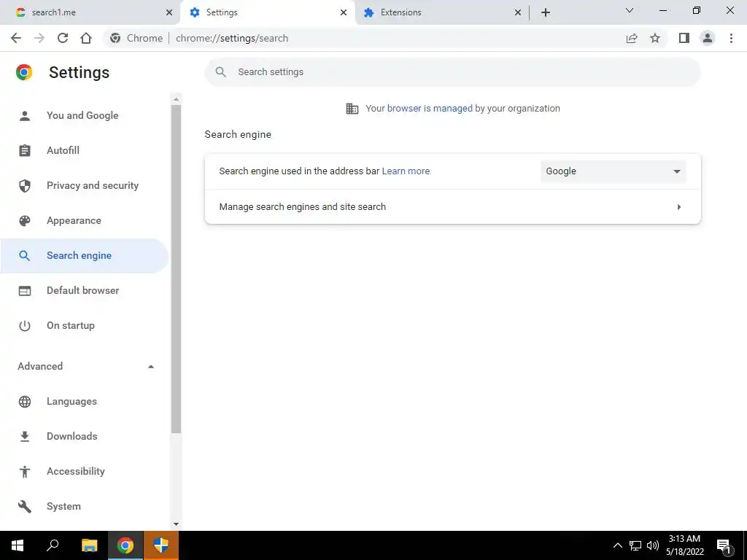Open Windows taskbar search
This screenshot has width=747, height=560.
[53, 545]
